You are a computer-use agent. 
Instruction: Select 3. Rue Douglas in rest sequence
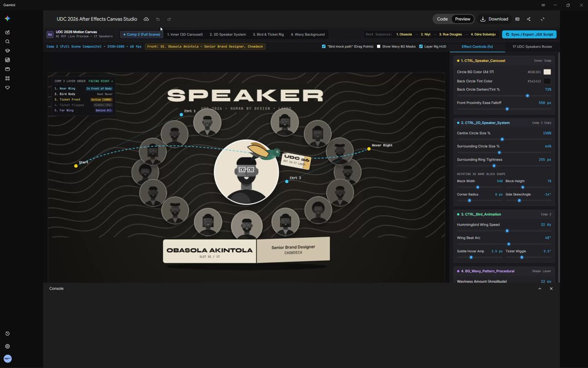click(x=450, y=35)
